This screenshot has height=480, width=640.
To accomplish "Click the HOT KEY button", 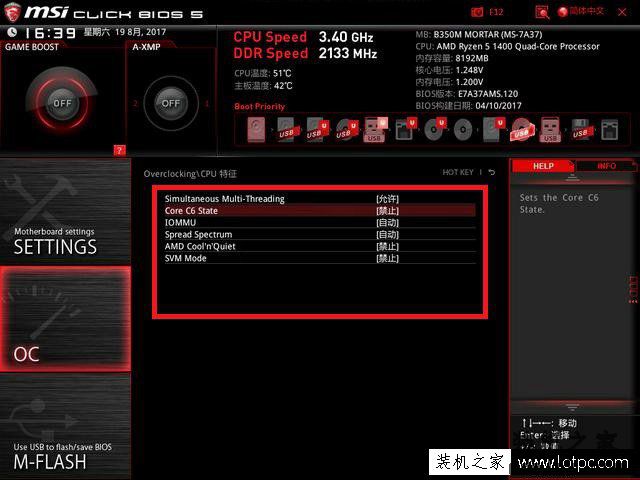I will pyautogui.click(x=458, y=172).
